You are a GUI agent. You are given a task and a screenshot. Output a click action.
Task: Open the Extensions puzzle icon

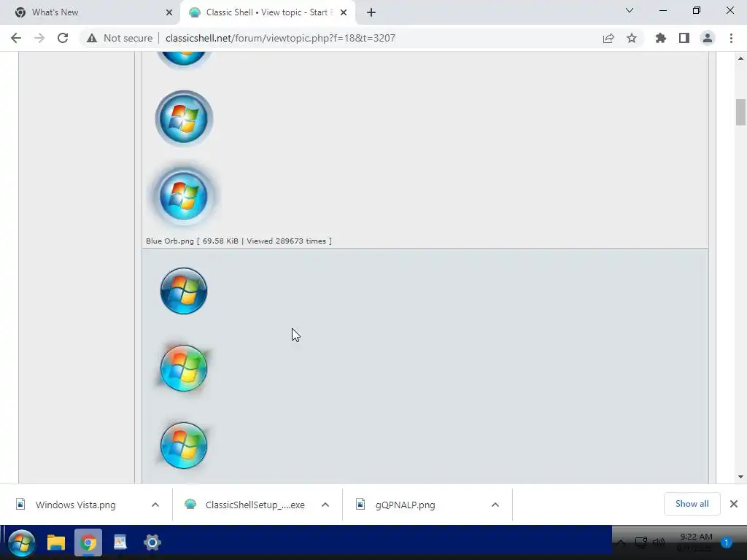coord(660,38)
